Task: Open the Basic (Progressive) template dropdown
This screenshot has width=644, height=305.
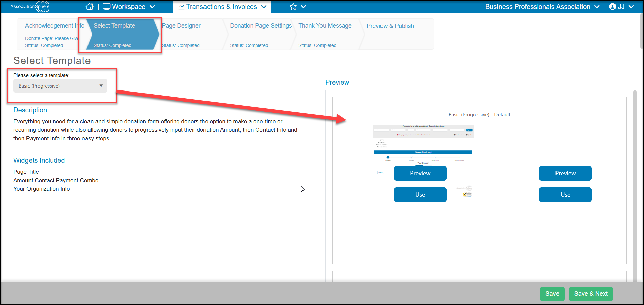Action: pos(60,86)
